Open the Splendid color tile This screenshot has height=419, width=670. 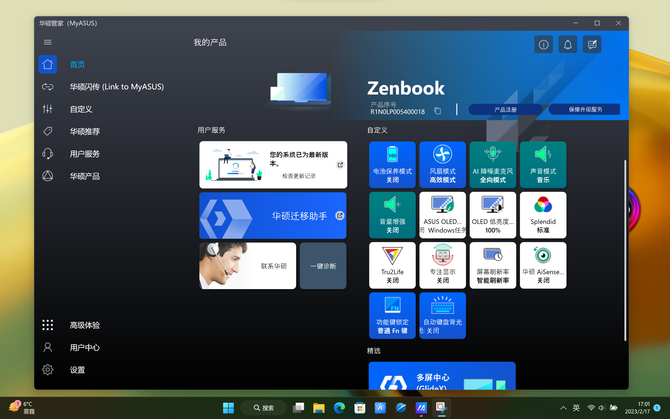(543, 215)
